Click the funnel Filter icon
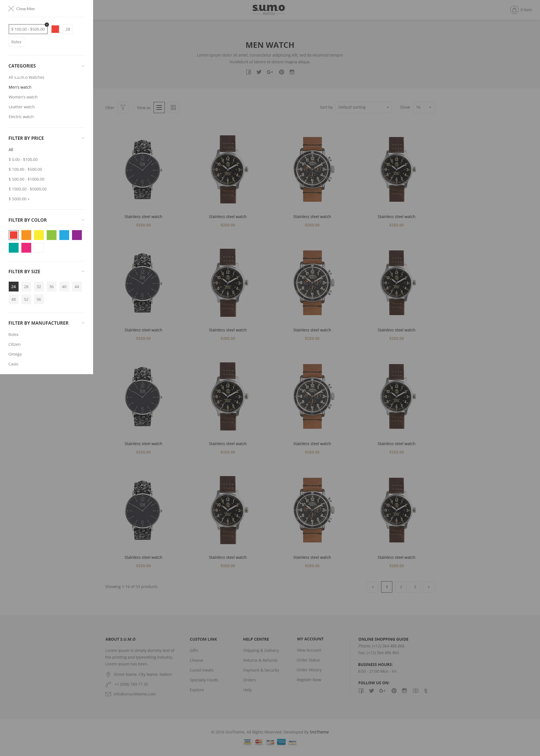Viewport: 540px width, 756px height. click(x=123, y=107)
